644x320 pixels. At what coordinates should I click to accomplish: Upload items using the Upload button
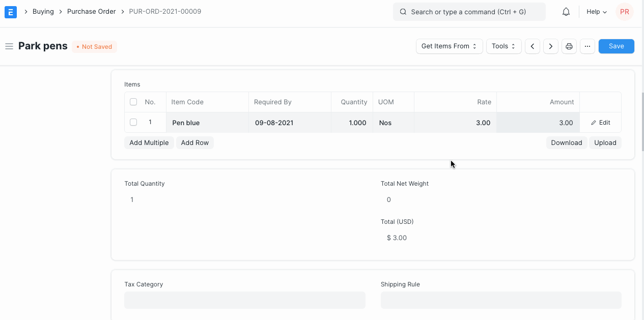click(605, 142)
